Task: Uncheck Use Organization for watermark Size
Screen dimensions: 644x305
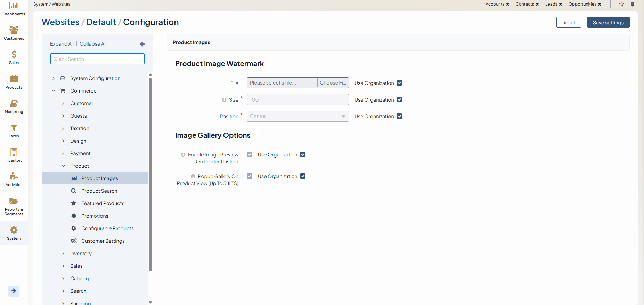Action: [399, 99]
